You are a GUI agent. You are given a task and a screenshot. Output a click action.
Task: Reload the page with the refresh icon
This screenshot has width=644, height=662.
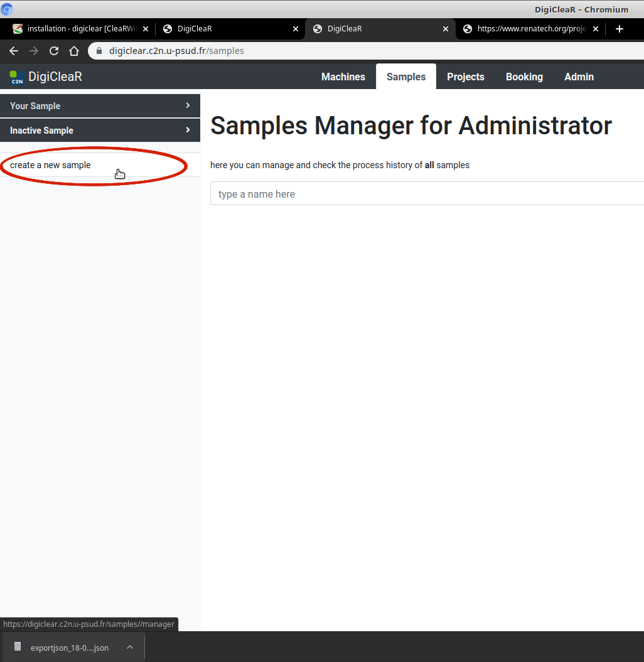(x=53, y=51)
